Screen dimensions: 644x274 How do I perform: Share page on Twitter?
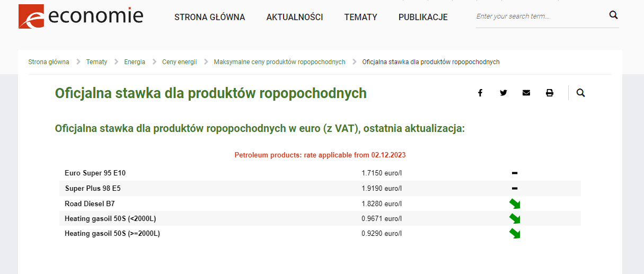[x=503, y=93]
